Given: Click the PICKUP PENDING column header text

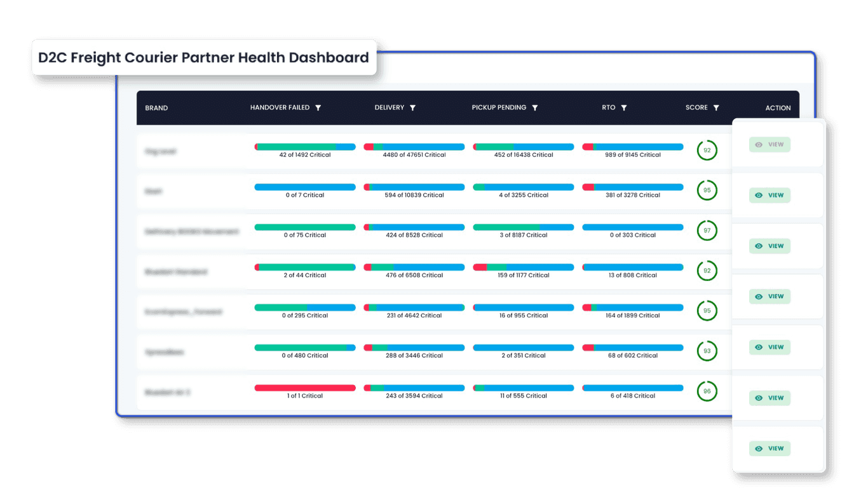Looking at the screenshot, I should pos(499,108).
